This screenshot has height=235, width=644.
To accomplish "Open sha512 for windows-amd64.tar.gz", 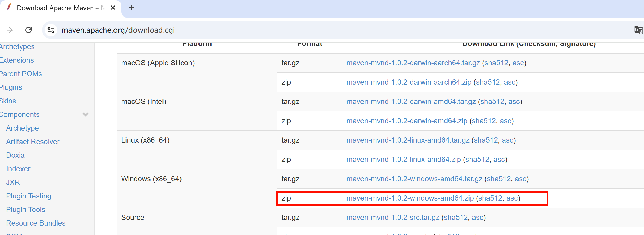I will point(499,179).
